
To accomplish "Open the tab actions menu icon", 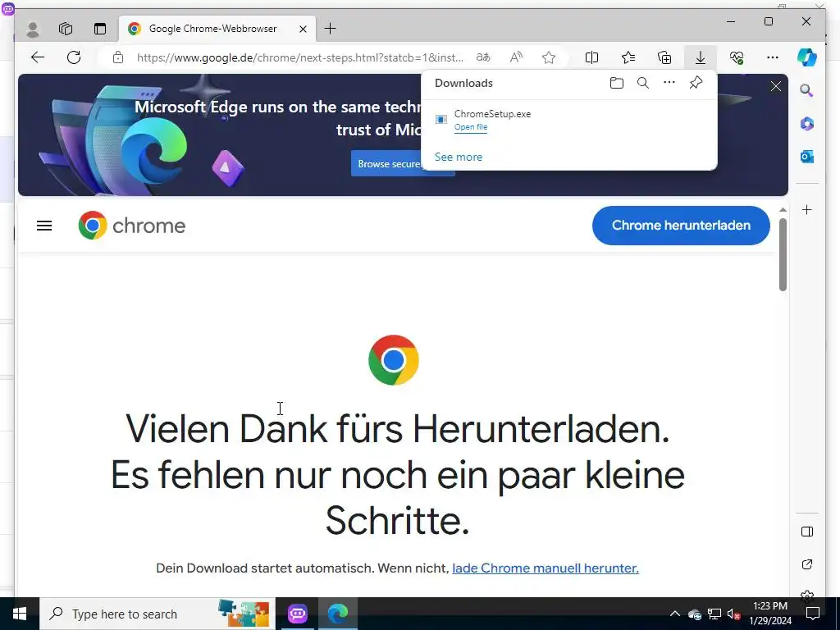I will click(100, 29).
